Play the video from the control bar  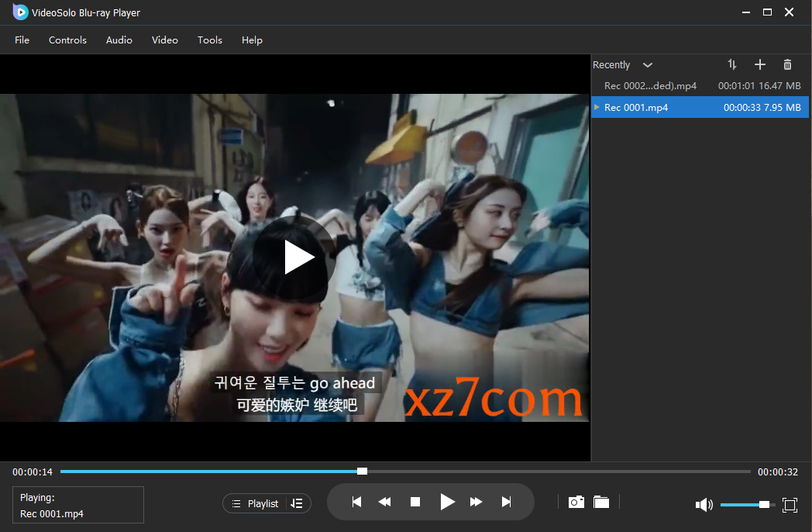[x=447, y=502]
